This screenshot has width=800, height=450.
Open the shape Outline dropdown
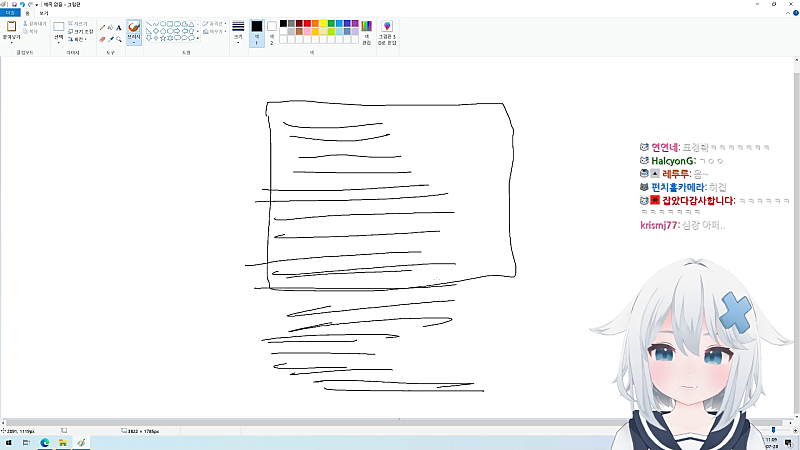[214, 23]
